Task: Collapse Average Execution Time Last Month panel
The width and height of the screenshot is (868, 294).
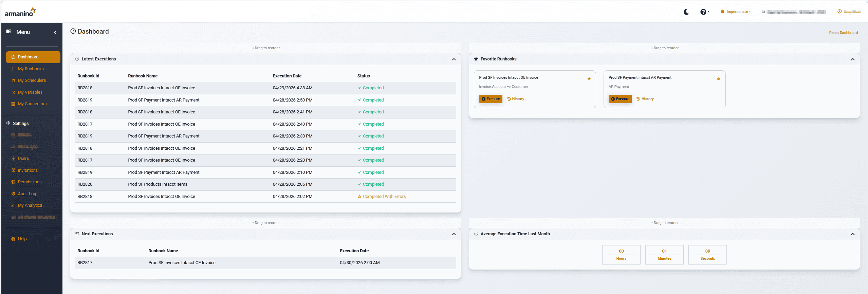Action: pos(853,234)
